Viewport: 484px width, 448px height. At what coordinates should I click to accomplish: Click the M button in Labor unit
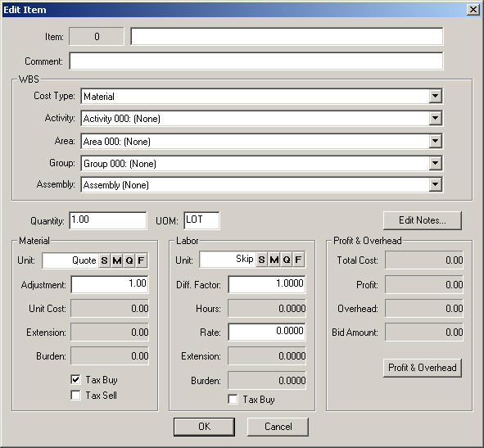pyautogui.click(x=274, y=260)
